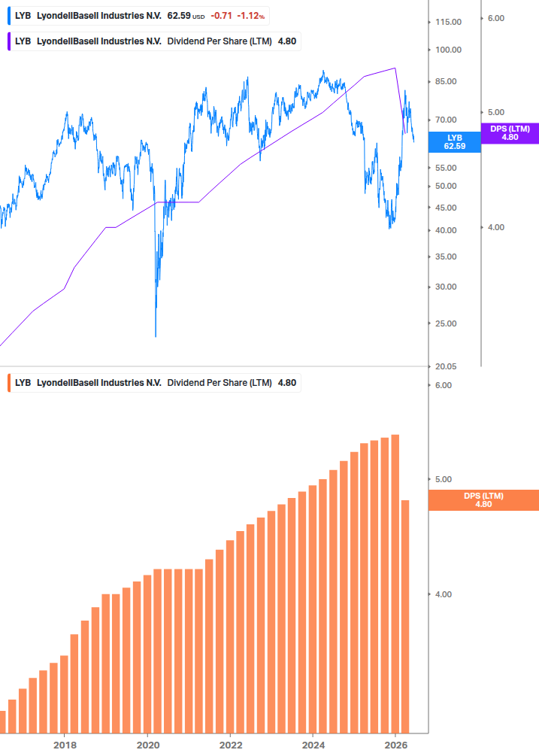539x756 pixels.
Task: Click the 2026 year label on time axis
Action: (x=396, y=745)
